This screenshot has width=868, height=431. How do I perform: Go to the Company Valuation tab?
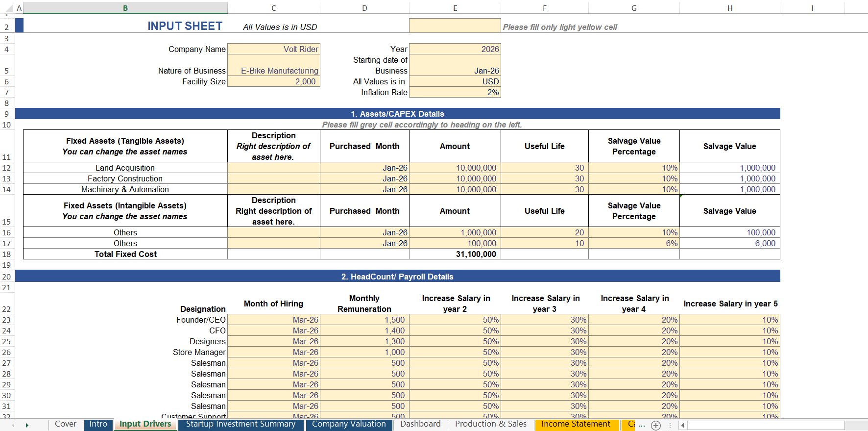349,424
